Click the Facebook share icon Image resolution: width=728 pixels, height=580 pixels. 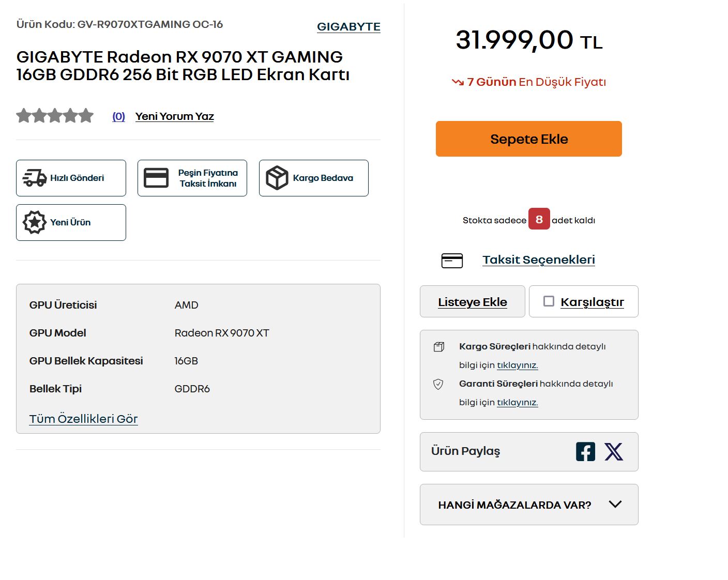(585, 452)
